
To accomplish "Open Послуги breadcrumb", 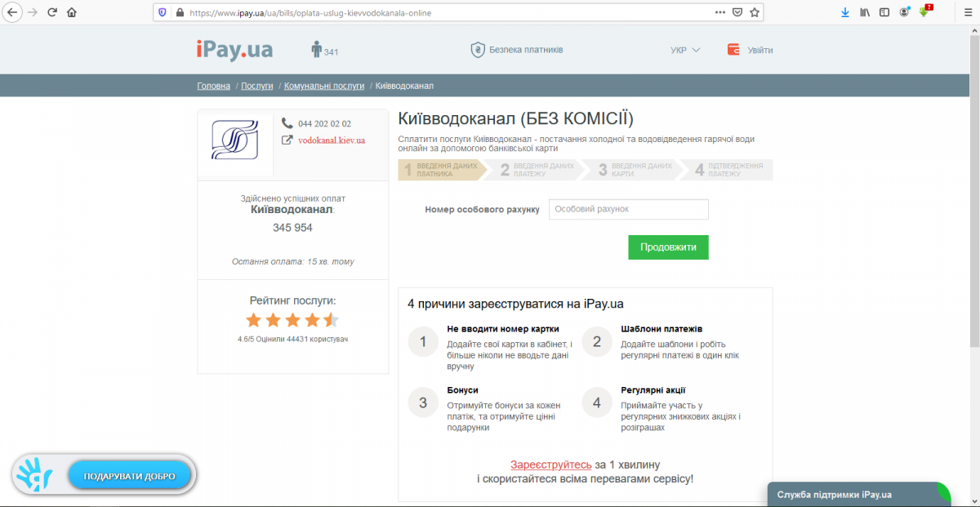I will 257,86.
